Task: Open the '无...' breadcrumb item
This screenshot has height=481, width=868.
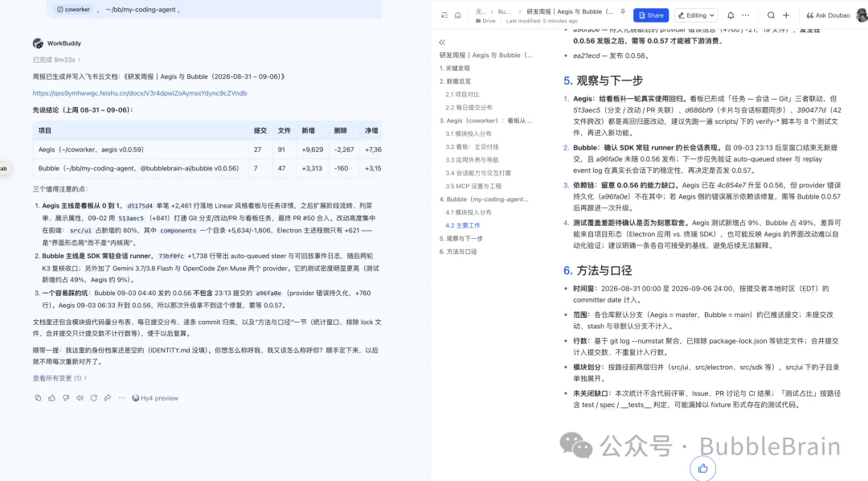Action: (481, 11)
